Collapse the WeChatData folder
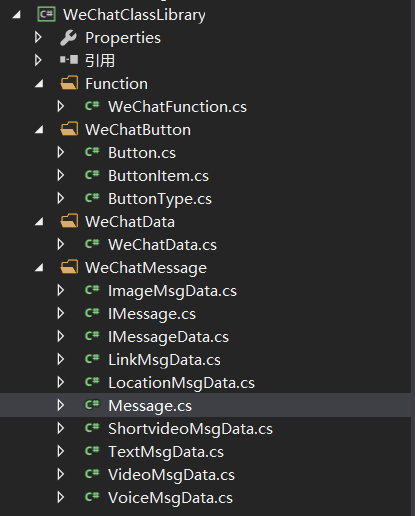 39,222
